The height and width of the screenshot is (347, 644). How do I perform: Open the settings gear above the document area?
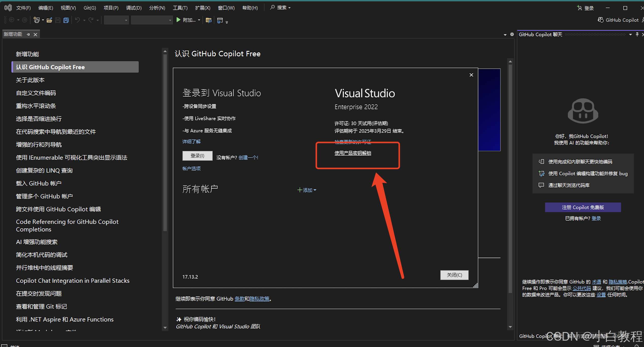click(512, 34)
